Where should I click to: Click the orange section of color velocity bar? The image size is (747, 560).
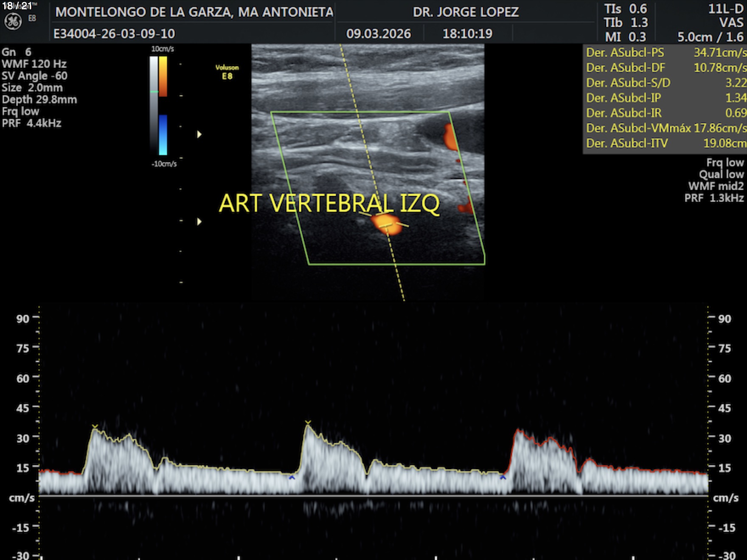(163, 76)
